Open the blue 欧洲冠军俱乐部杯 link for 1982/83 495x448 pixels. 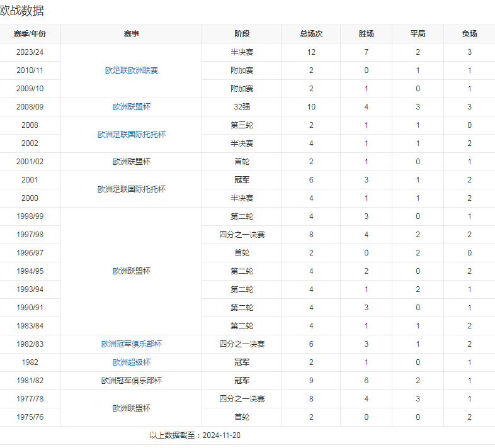[x=131, y=344]
